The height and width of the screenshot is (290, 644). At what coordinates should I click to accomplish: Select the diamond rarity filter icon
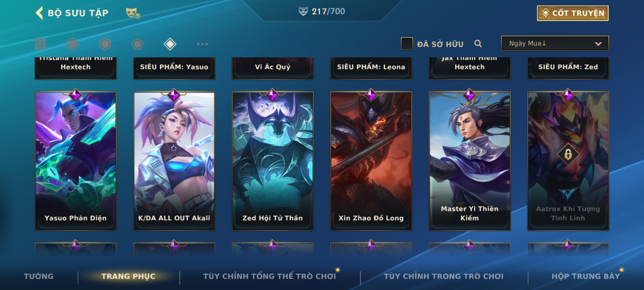[170, 44]
